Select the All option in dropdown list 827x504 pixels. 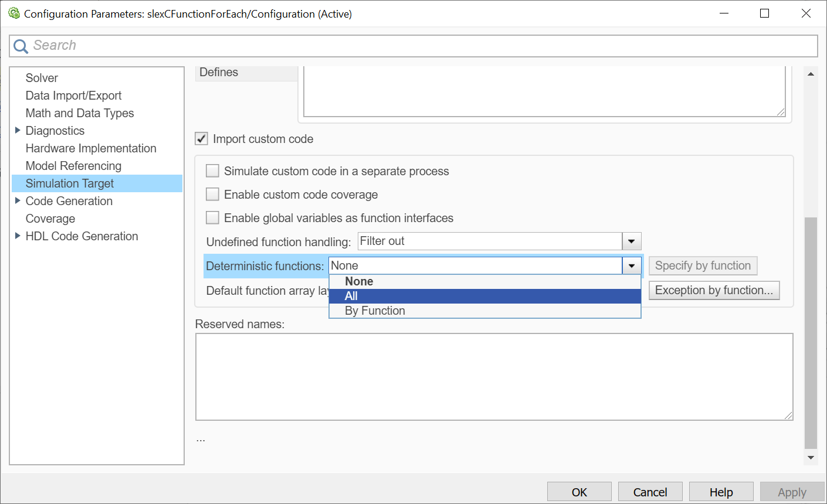click(x=484, y=296)
